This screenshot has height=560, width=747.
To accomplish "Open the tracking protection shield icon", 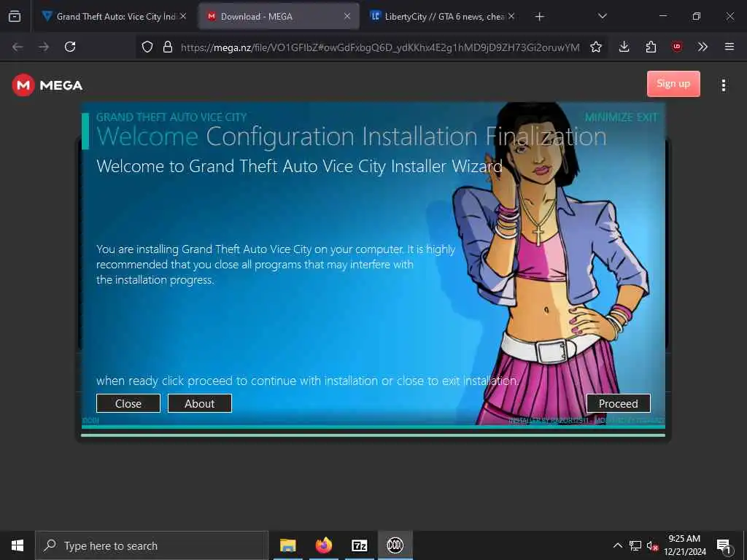I will pos(147,47).
